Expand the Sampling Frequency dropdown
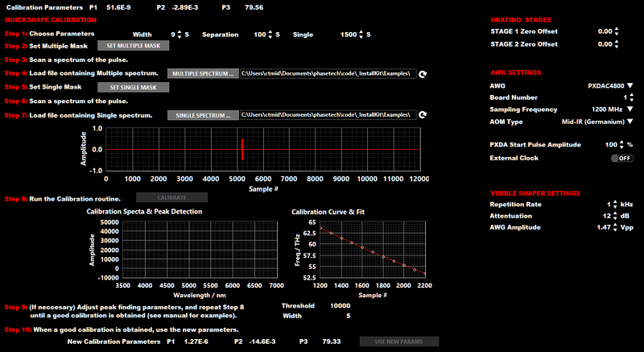 630,109
